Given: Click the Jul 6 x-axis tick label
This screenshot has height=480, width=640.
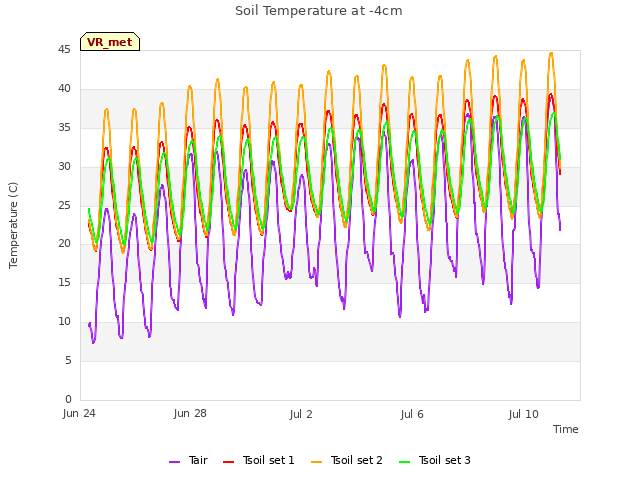Looking at the screenshot, I should click(x=412, y=414).
